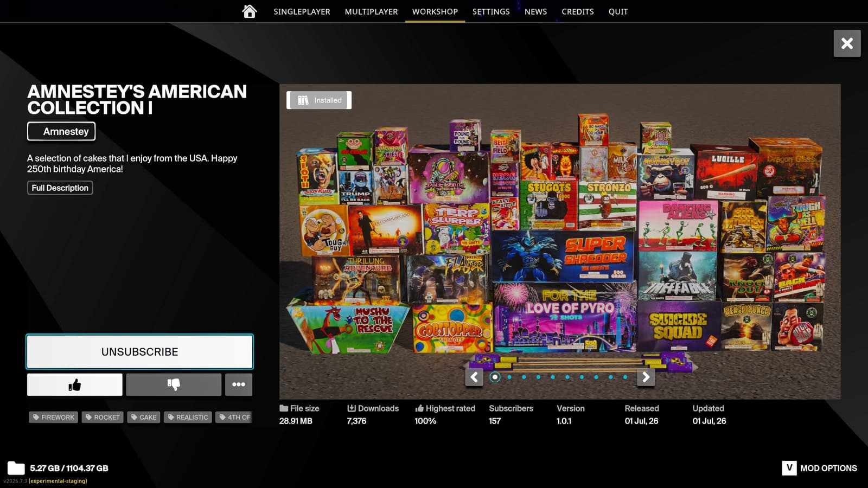
Task: Open the SETTINGS menu
Action: pyautogui.click(x=491, y=11)
